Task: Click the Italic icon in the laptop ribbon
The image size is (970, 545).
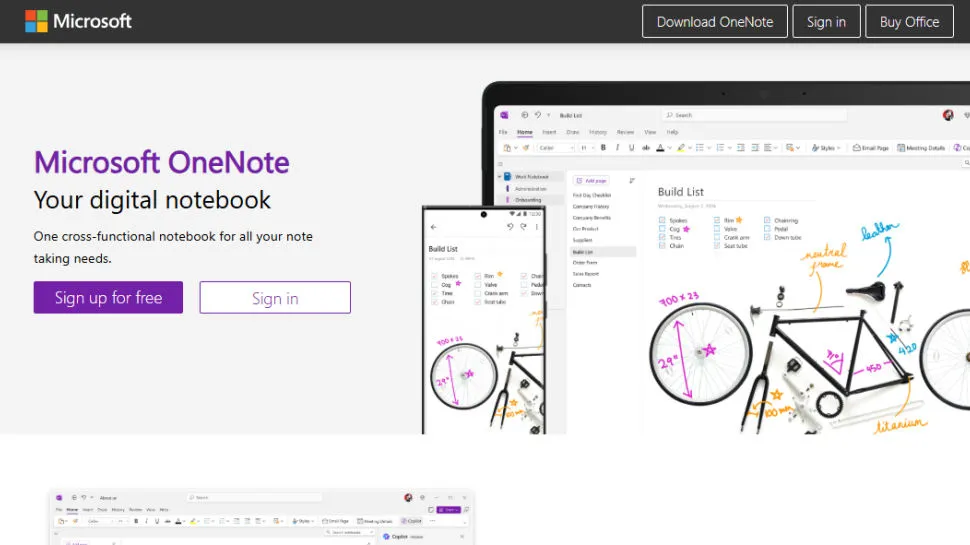Action: coord(617,148)
